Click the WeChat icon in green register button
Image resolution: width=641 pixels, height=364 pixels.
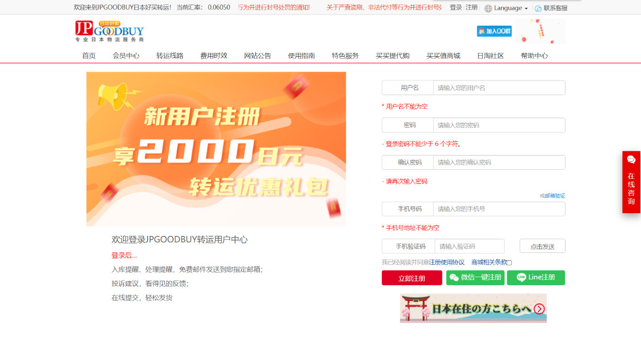tap(454, 278)
